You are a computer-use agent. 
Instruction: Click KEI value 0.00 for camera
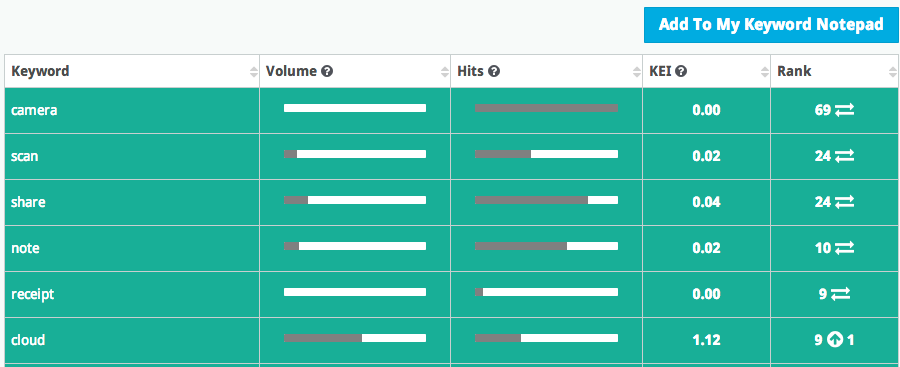click(706, 110)
